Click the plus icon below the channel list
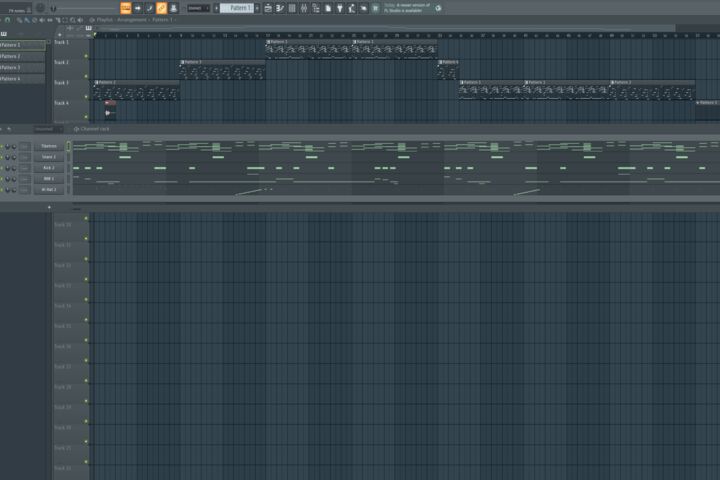720x480 pixels. pyautogui.click(x=49, y=207)
